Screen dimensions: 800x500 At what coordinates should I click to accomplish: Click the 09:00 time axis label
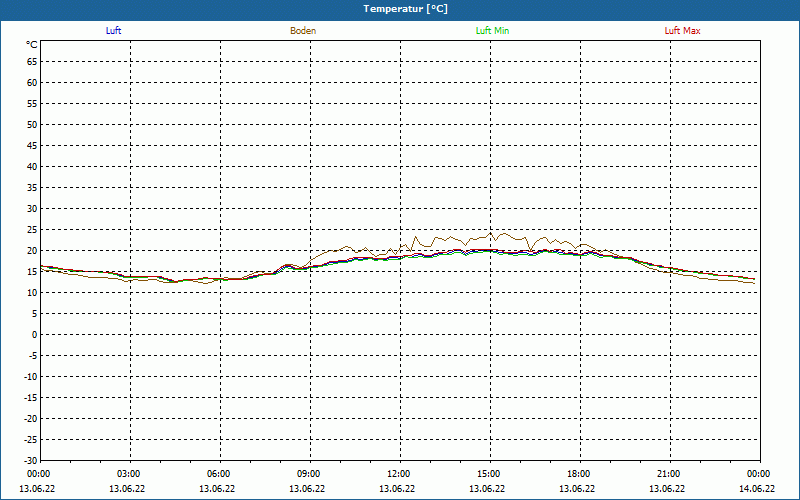[x=308, y=474]
